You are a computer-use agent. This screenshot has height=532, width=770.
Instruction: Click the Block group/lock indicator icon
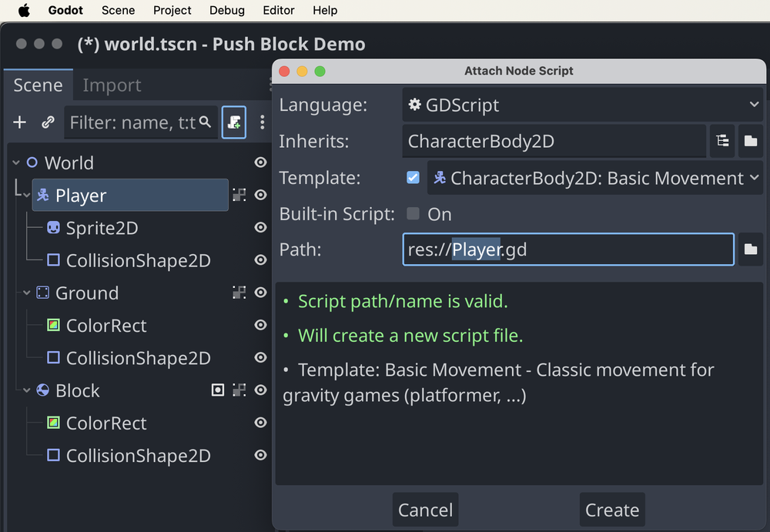(x=218, y=390)
